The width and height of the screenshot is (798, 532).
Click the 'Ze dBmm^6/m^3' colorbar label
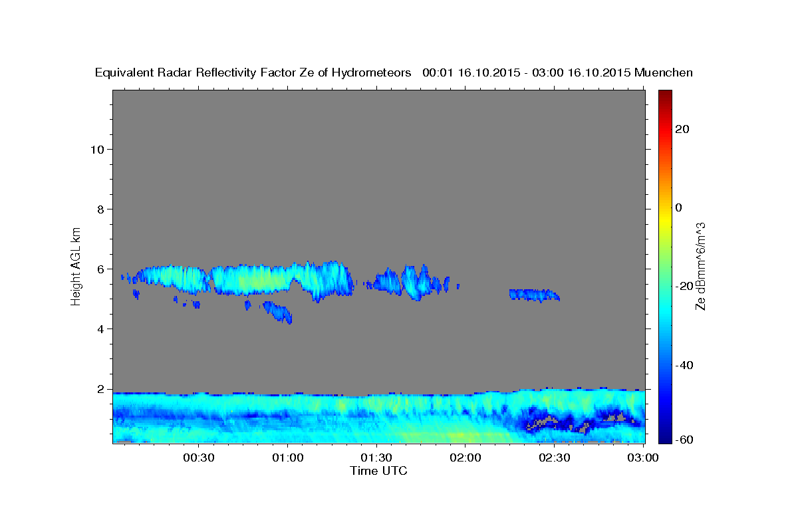point(700,266)
